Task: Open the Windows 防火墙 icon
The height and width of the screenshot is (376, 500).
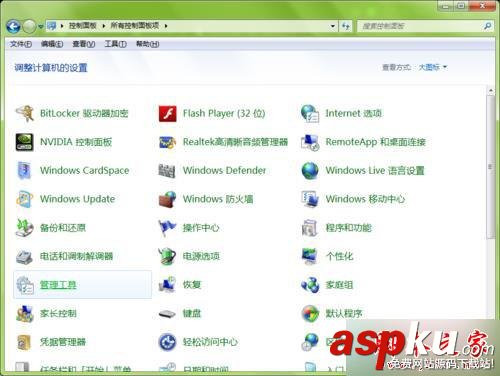Action: pos(167,199)
